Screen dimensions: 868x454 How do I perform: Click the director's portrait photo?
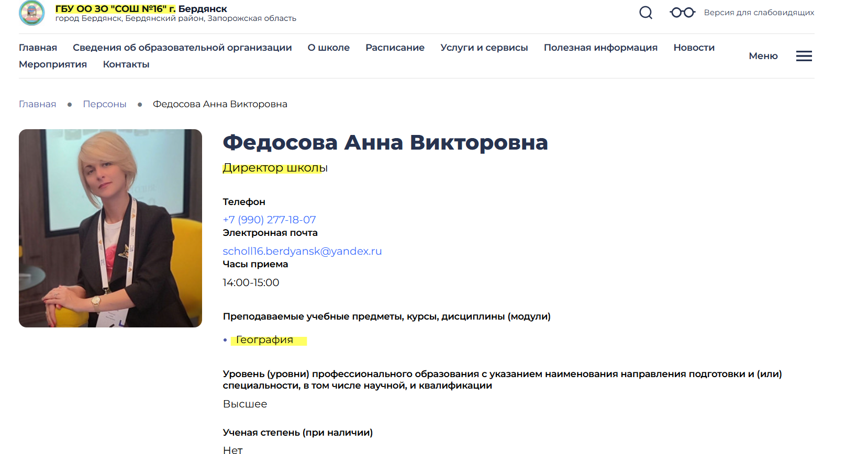click(110, 228)
